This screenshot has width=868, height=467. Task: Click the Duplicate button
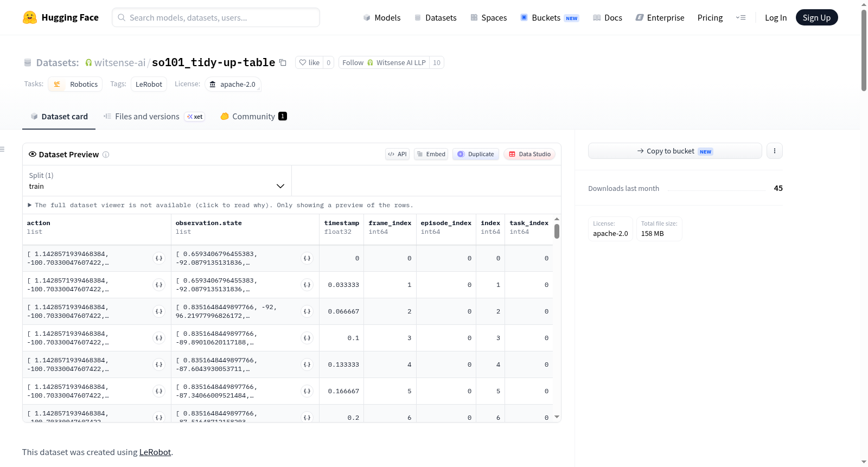click(x=476, y=154)
